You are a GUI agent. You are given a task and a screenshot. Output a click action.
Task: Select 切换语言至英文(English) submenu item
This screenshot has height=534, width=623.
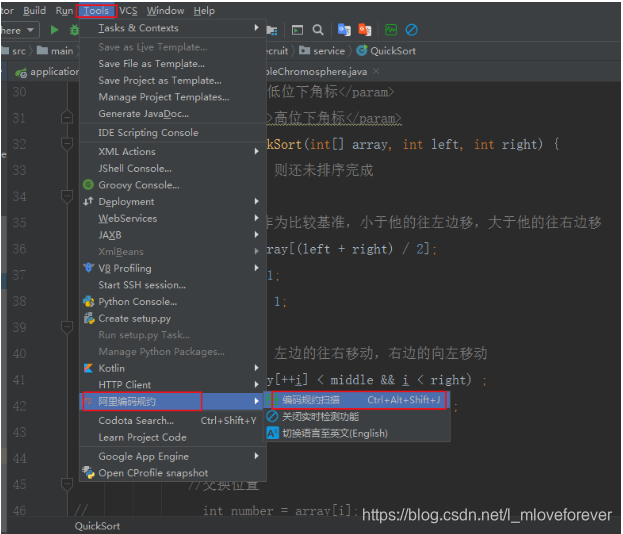click(357, 433)
